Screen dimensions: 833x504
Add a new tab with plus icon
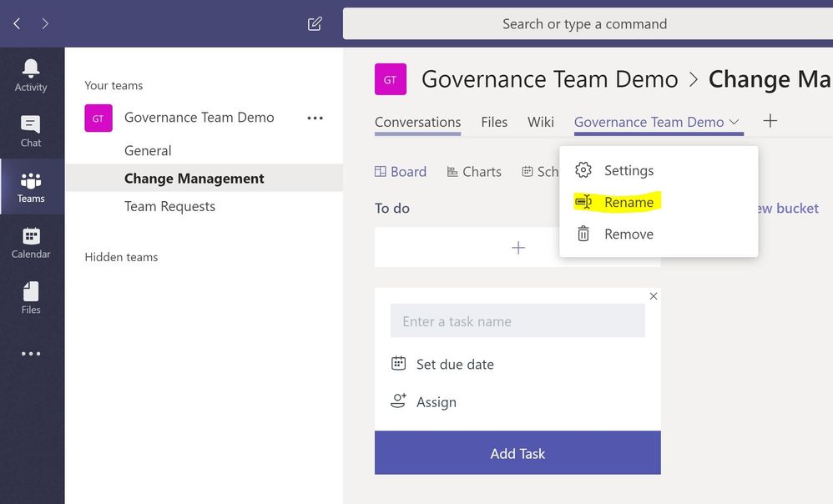click(x=770, y=121)
